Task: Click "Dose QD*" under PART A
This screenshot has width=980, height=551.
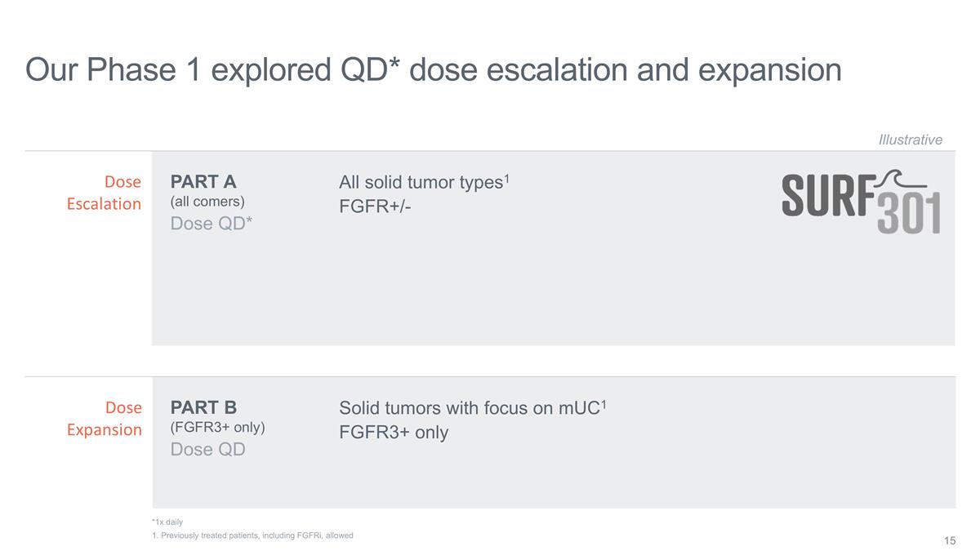Action: click(212, 223)
